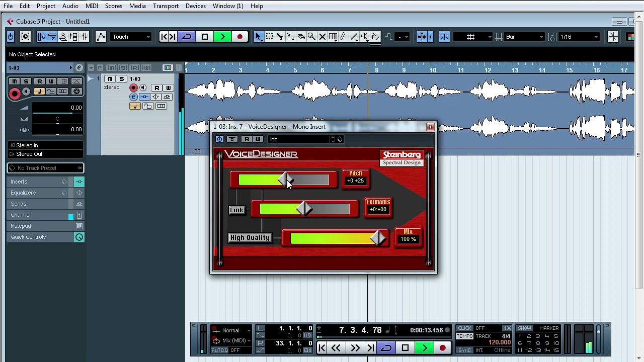
Task: Toggle Solo on track 1-03 in track list
Action: (121, 79)
